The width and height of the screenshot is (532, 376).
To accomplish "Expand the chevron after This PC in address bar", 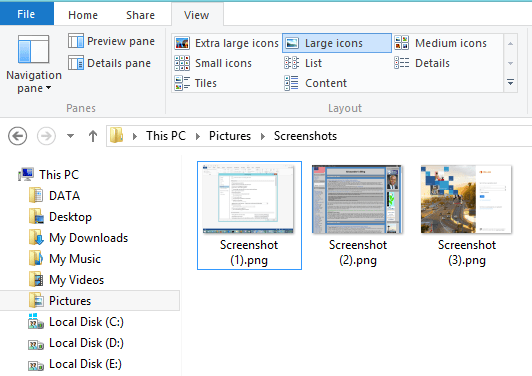I will point(198,136).
